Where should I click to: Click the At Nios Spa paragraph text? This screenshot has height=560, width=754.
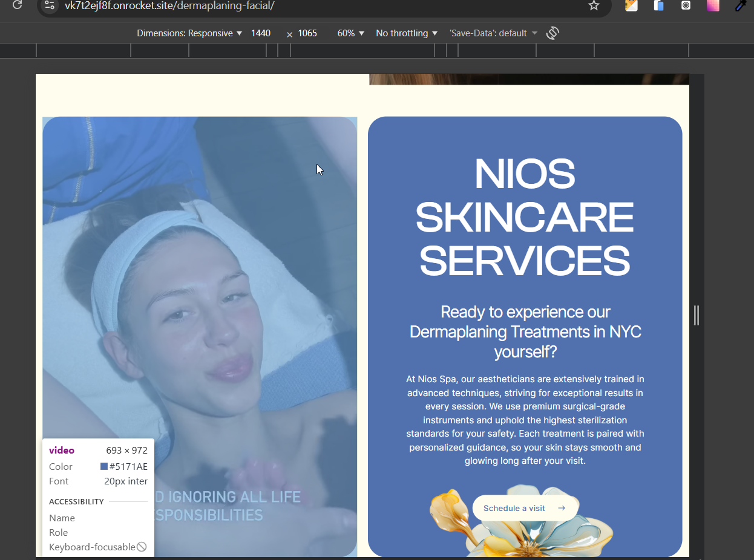(x=525, y=420)
